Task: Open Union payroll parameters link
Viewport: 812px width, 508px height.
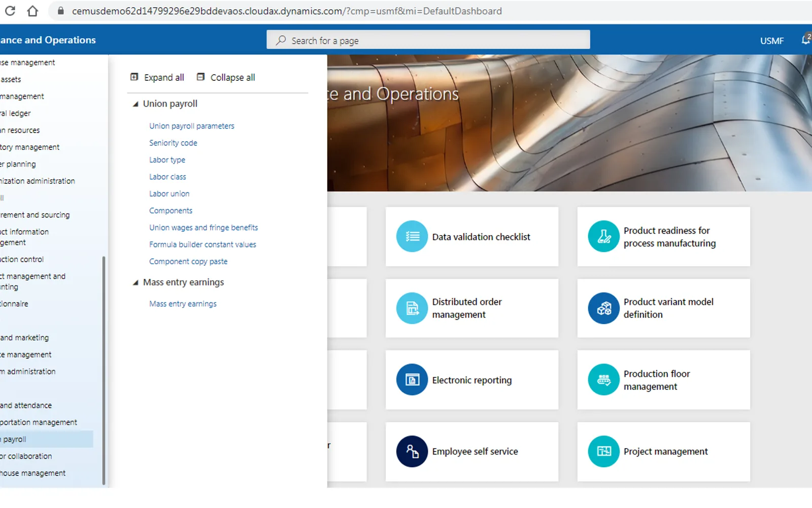Action: 192,126
